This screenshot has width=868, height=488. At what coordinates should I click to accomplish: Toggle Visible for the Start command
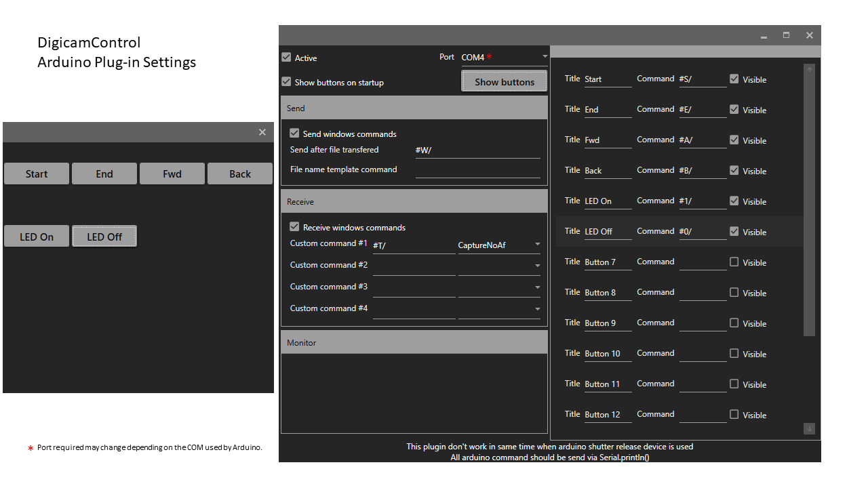(x=734, y=79)
